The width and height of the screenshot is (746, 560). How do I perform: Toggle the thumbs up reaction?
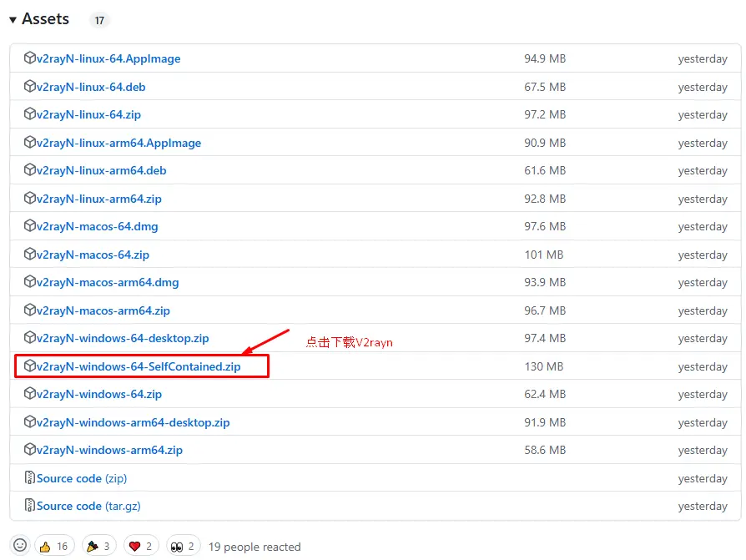pos(54,546)
